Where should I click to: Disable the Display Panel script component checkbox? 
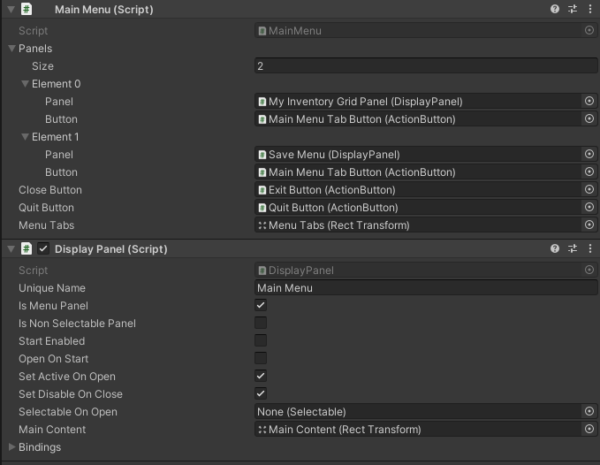[x=43, y=248]
